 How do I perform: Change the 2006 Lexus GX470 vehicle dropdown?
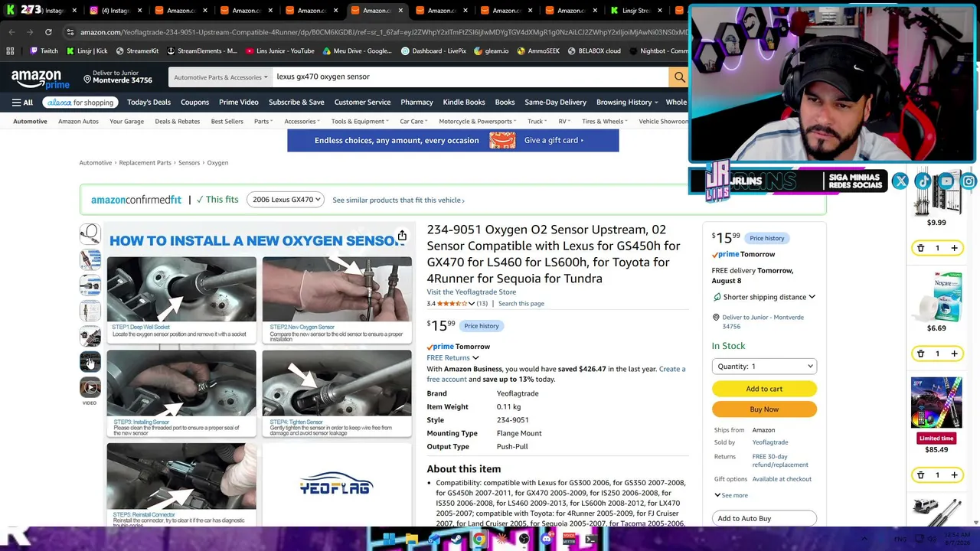[286, 200]
